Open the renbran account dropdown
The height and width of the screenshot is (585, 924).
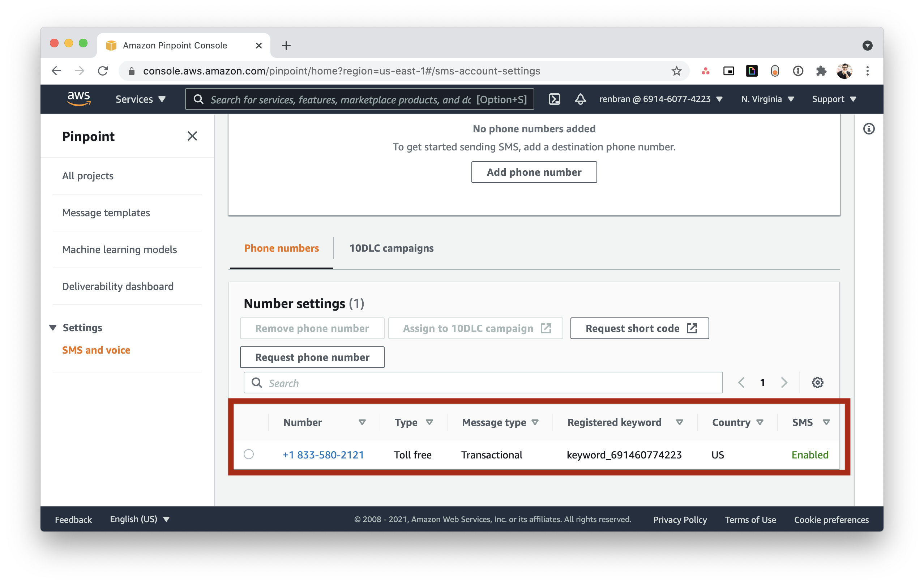click(660, 99)
